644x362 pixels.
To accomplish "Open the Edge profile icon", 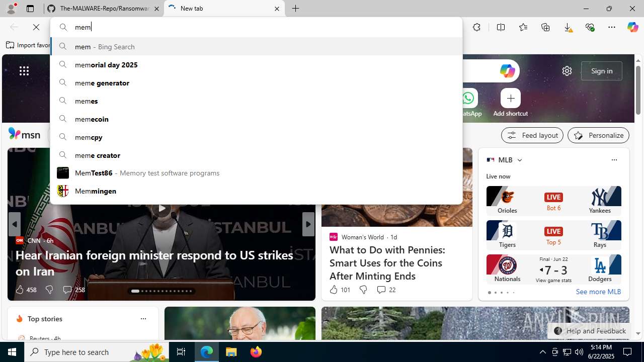I will [x=11, y=9].
